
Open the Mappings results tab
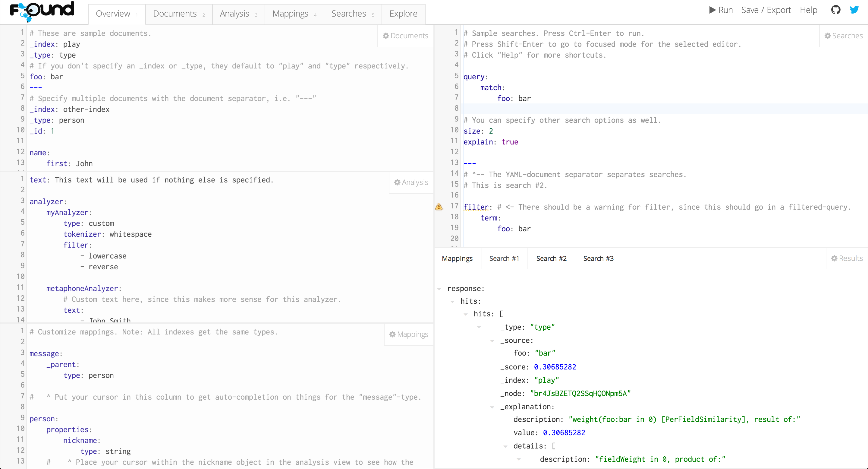457,258
